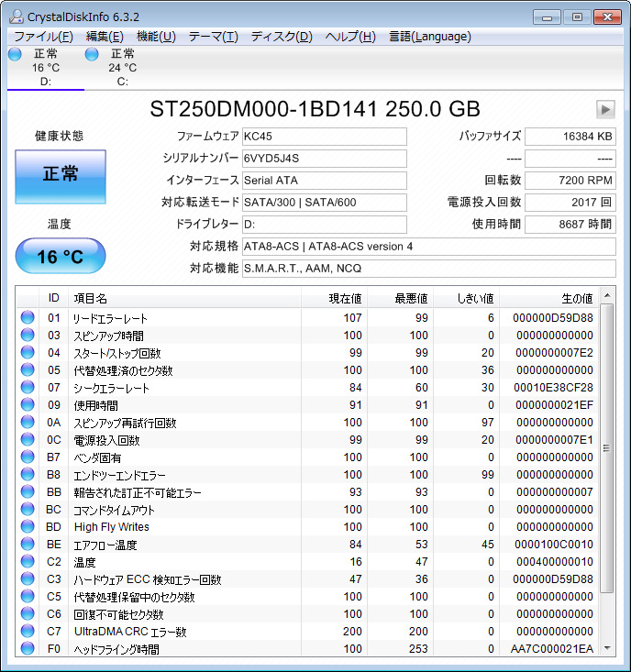Screen dimensions: 631x672
Task: Click the status icon for ID 09 row
Action: tap(28, 404)
